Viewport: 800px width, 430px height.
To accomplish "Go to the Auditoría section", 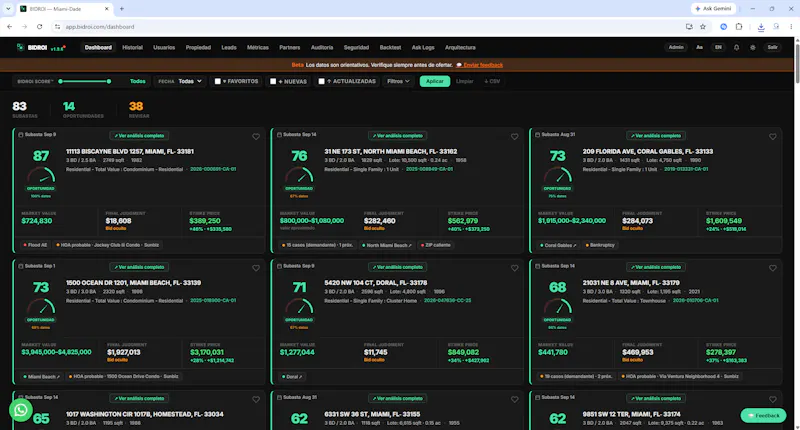I will pyautogui.click(x=322, y=47).
